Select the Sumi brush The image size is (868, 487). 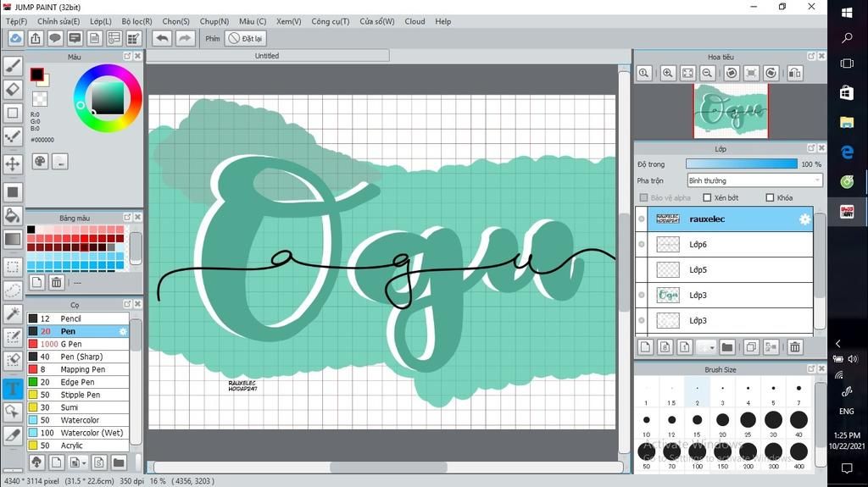pyautogui.click(x=77, y=407)
